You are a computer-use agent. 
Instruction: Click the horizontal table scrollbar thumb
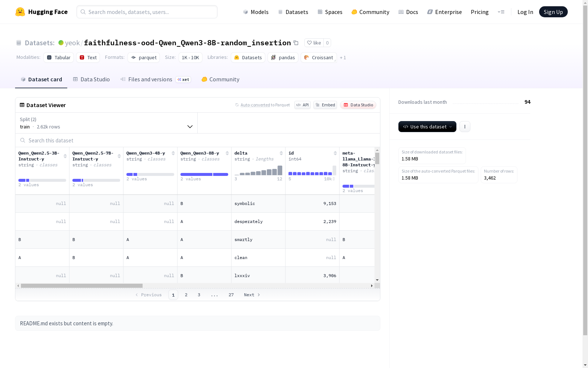pyautogui.click(x=82, y=286)
